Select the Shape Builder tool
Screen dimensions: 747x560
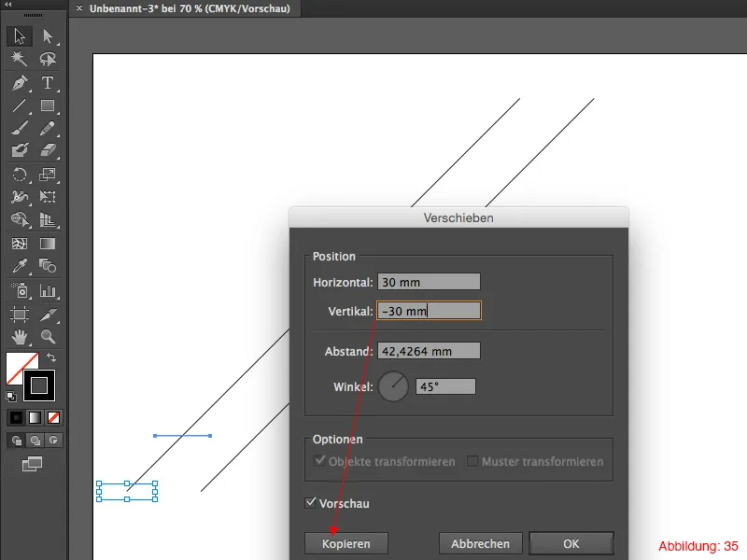[x=20, y=219]
